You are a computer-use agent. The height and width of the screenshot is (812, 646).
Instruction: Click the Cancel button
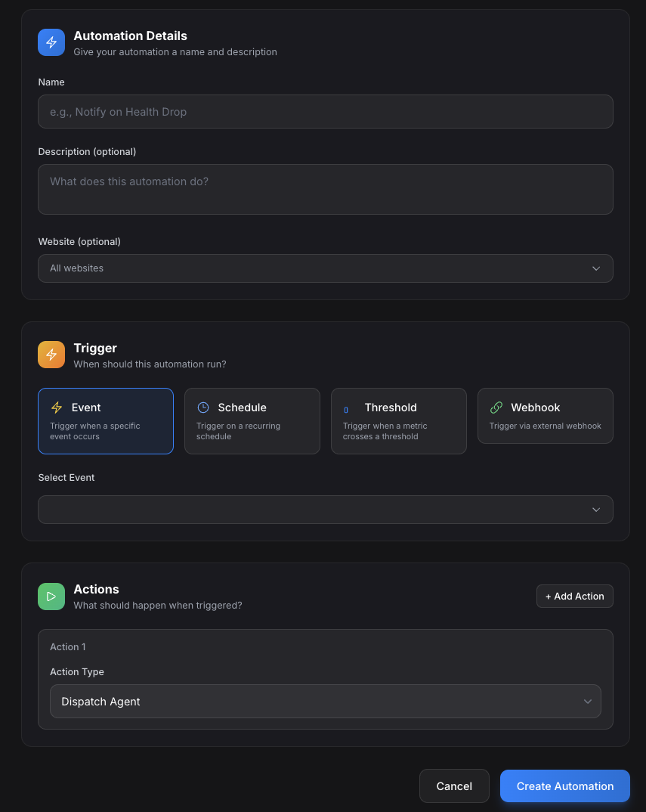pyautogui.click(x=454, y=786)
